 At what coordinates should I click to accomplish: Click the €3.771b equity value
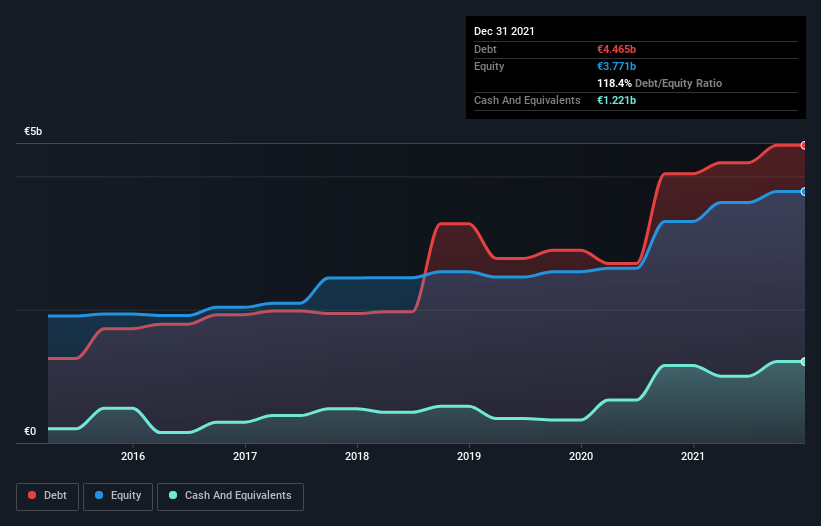(616, 66)
